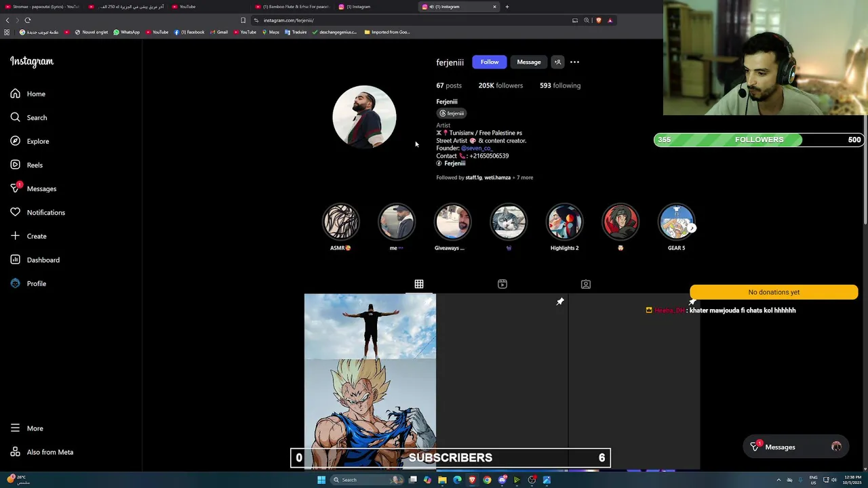Open the Imported from Google bookmarks folder

[387, 32]
